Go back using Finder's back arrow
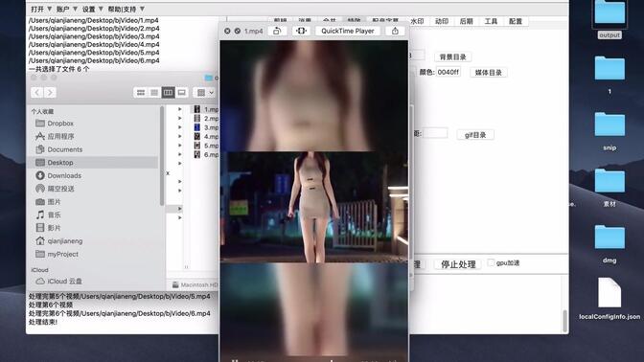The image size is (644, 362). click(37, 92)
